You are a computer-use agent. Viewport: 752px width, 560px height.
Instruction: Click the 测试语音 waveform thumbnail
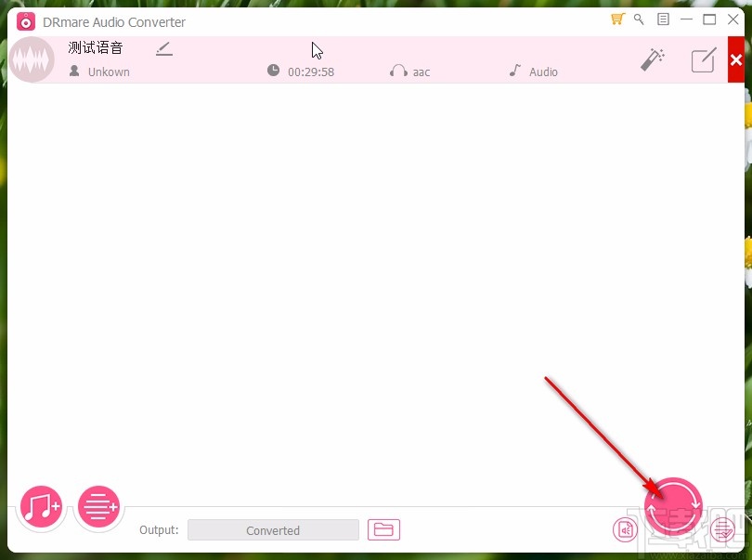click(32, 59)
